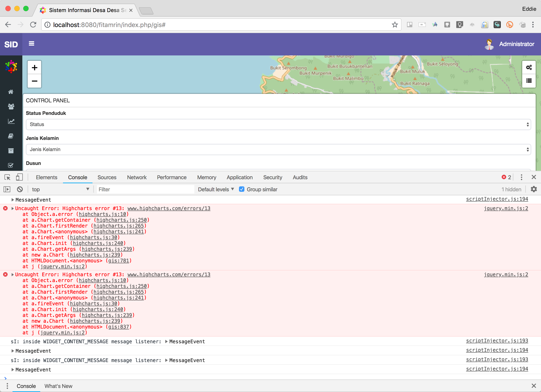Show the console sidebar
The image size is (541, 392).
(7, 189)
